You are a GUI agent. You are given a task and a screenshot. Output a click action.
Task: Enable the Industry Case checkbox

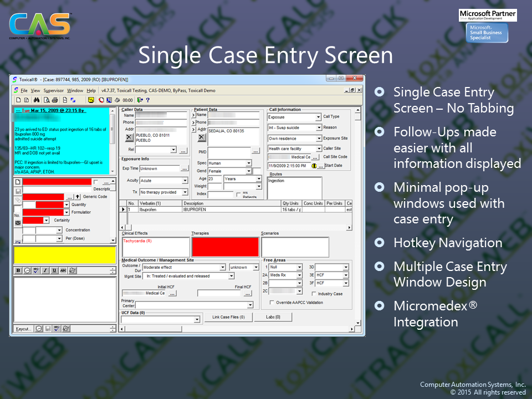[x=314, y=294]
